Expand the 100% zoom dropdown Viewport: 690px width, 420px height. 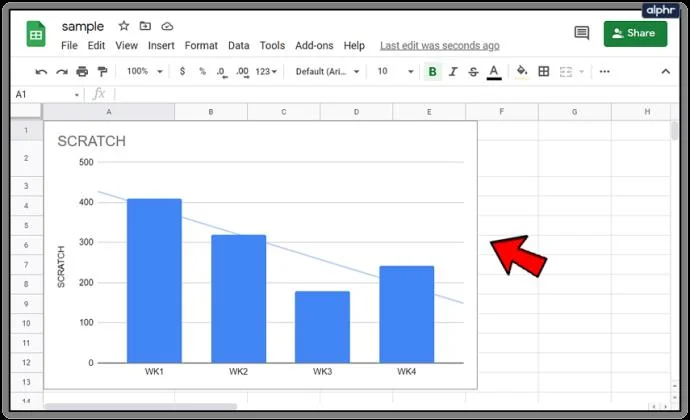point(145,71)
